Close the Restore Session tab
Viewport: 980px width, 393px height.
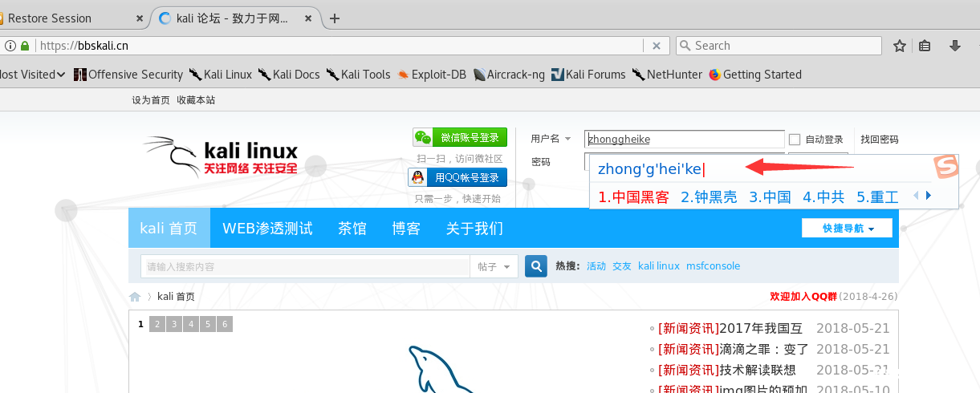(x=140, y=18)
